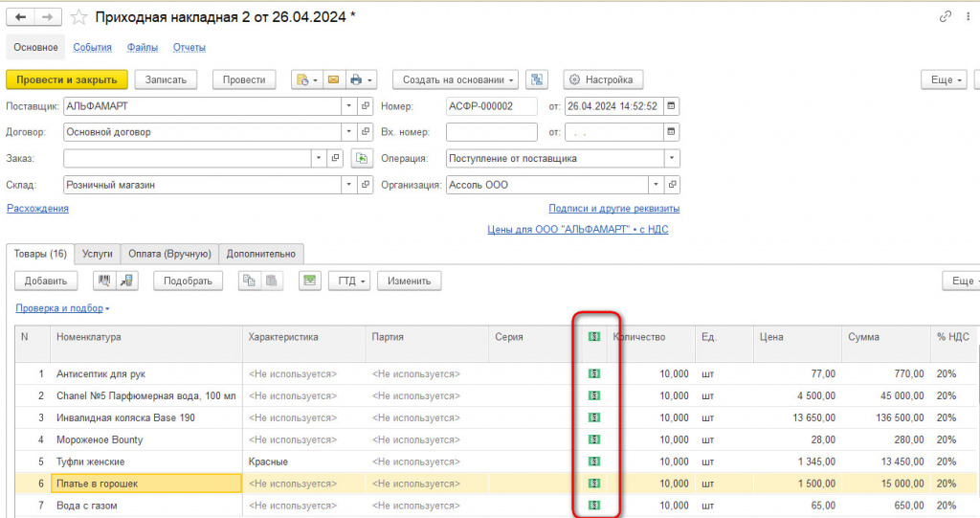The image size is (980, 518).
Task: Open Ассоль ООО organization card via open icon
Action: pyautogui.click(x=672, y=185)
